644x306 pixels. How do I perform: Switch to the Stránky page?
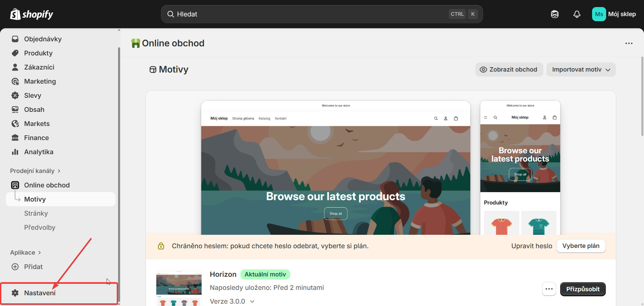36,213
